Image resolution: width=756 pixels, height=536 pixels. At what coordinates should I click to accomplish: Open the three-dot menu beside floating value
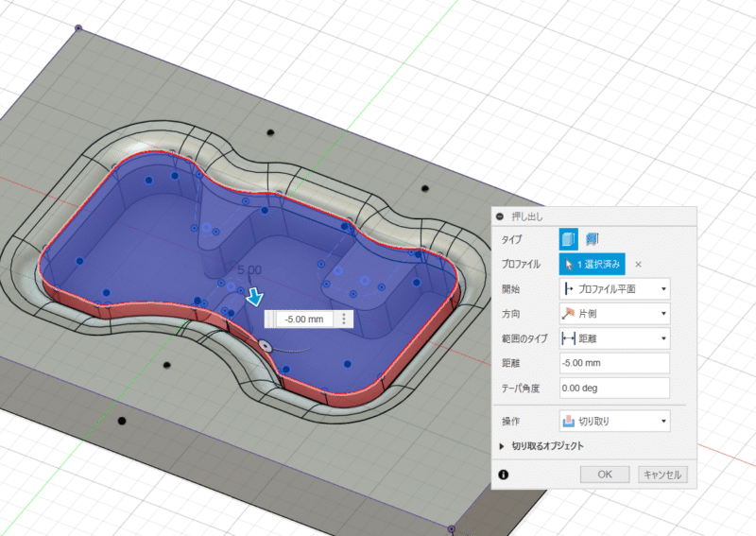pos(343,320)
